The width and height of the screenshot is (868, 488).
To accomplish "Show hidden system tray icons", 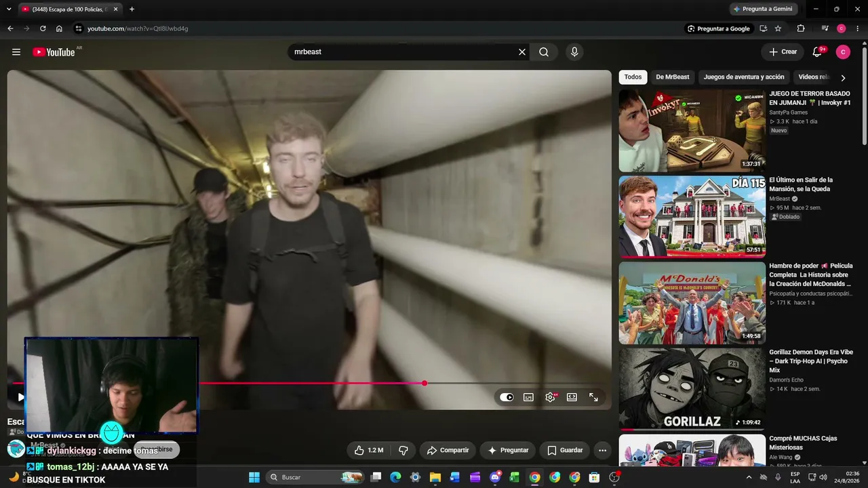I will (x=749, y=477).
